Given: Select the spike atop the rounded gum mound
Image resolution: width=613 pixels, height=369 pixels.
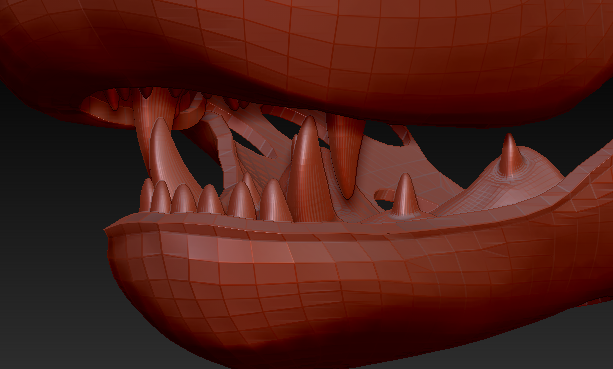Looking at the screenshot, I should [x=510, y=155].
